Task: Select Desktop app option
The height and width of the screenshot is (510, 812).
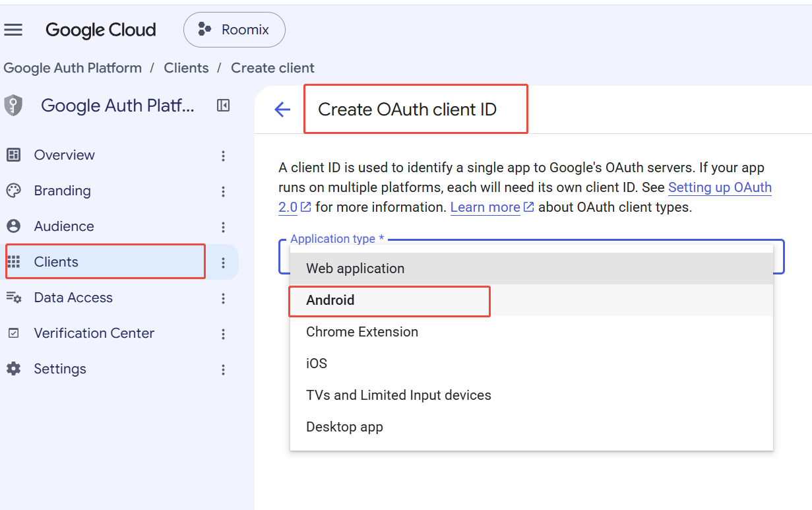Action: (x=532, y=427)
